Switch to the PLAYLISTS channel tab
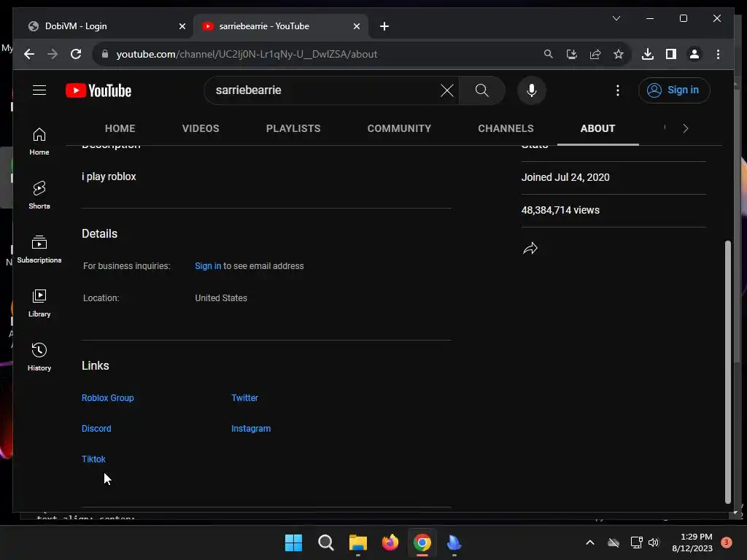This screenshot has height=560, width=747. [x=293, y=128]
